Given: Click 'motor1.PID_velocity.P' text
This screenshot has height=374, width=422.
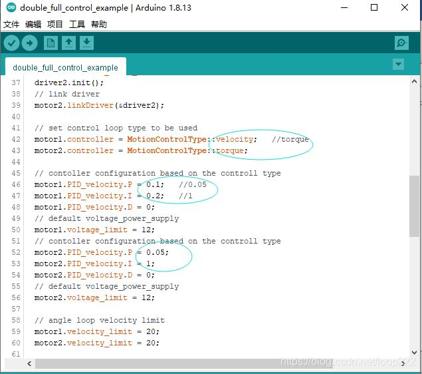Looking at the screenshot, I should tap(83, 184).
